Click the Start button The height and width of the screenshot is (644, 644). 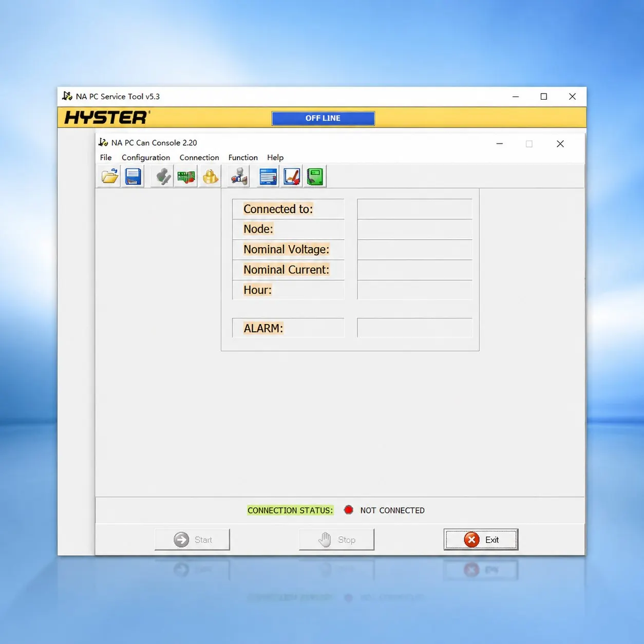click(x=192, y=540)
